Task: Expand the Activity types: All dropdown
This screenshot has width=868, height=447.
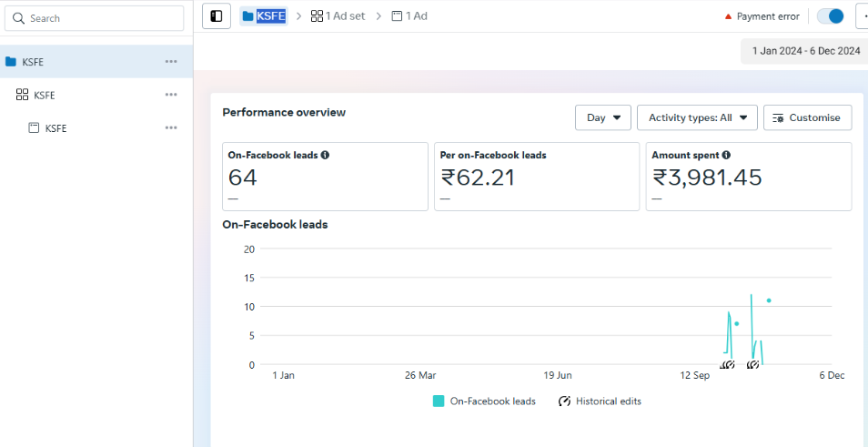Action: click(x=697, y=117)
